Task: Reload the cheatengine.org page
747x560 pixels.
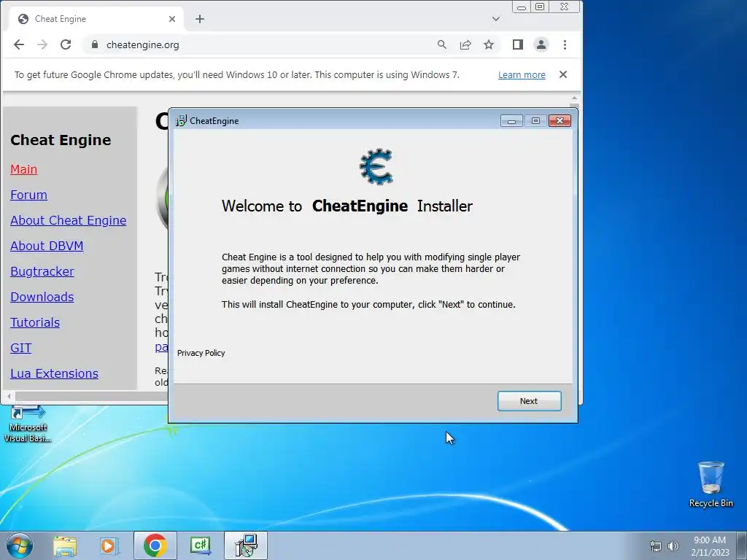Action: point(66,44)
